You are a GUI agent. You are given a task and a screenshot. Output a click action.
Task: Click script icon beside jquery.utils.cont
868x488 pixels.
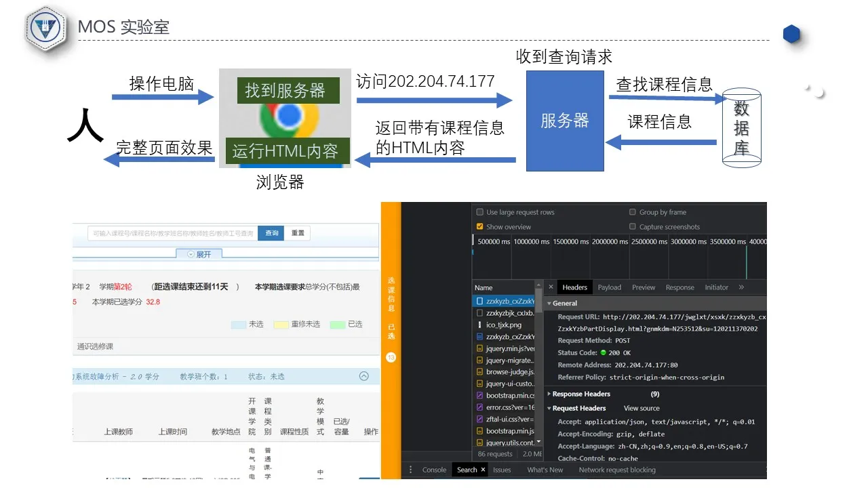coord(479,443)
